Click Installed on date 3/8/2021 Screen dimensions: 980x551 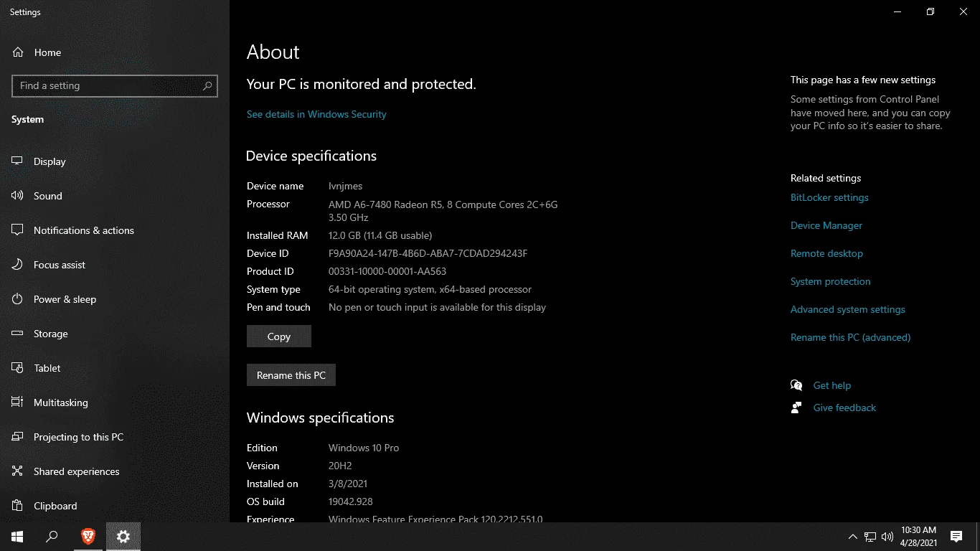pyautogui.click(x=348, y=484)
